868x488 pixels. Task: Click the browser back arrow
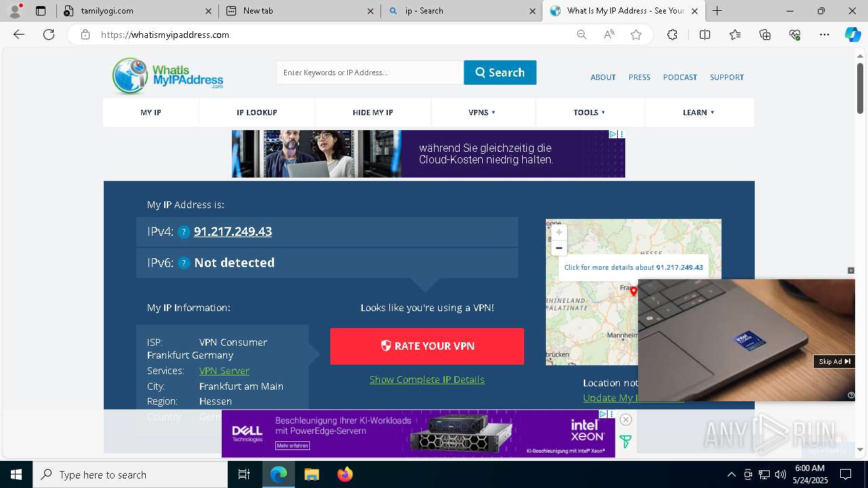point(19,35)
